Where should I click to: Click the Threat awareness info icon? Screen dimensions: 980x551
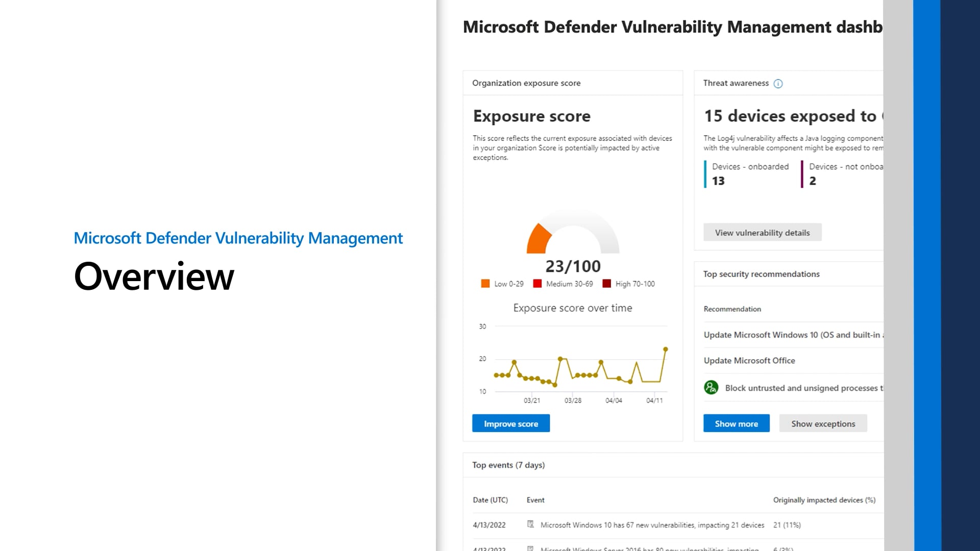tap(778, 84)
